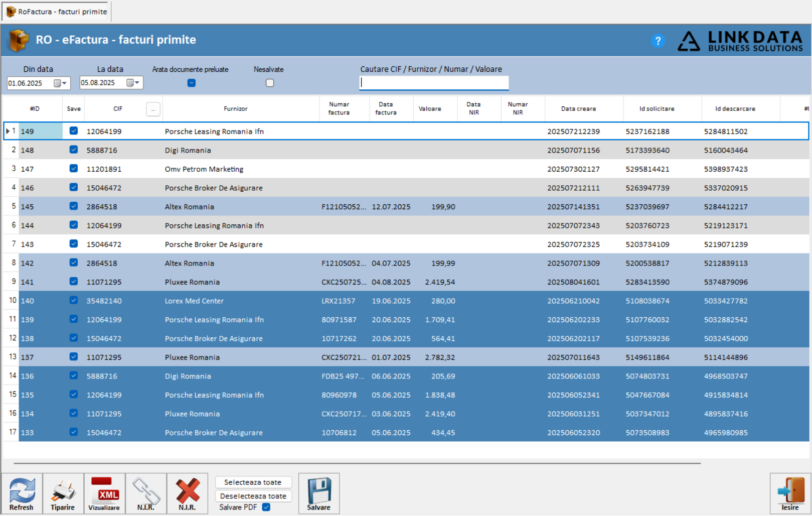Uncheck Save box for row ID 149
Viewport: 812px width, 516px height.
click(74, 131)
